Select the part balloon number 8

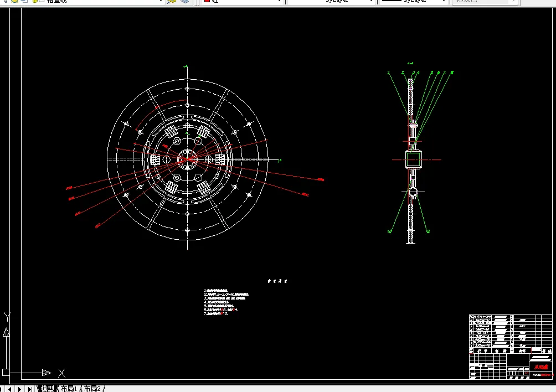pos(452,73)
